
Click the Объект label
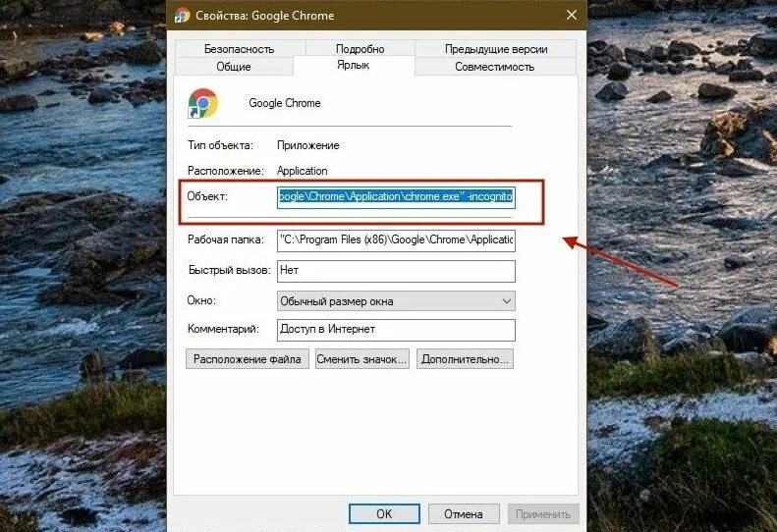point(207,196)
